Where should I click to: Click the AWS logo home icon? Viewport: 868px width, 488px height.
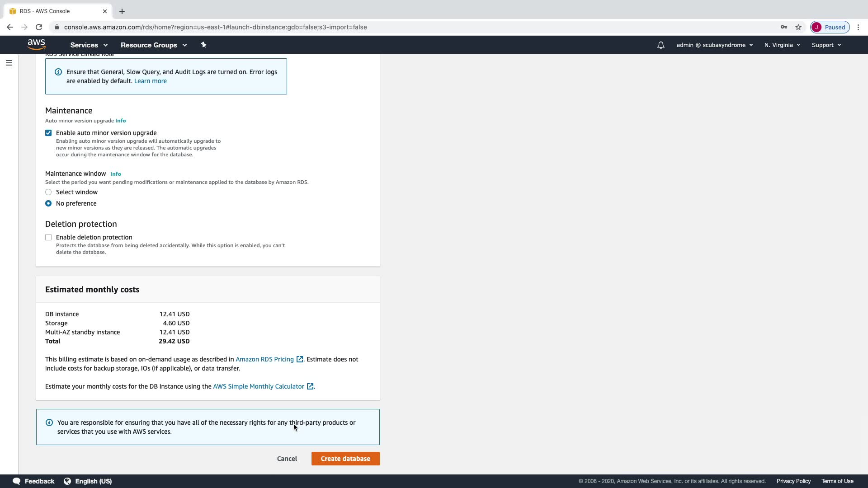[x=36, y=45]
